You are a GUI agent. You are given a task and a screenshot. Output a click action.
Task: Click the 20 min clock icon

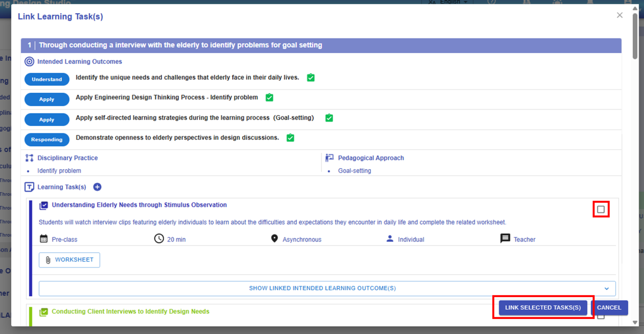[159, 239]
